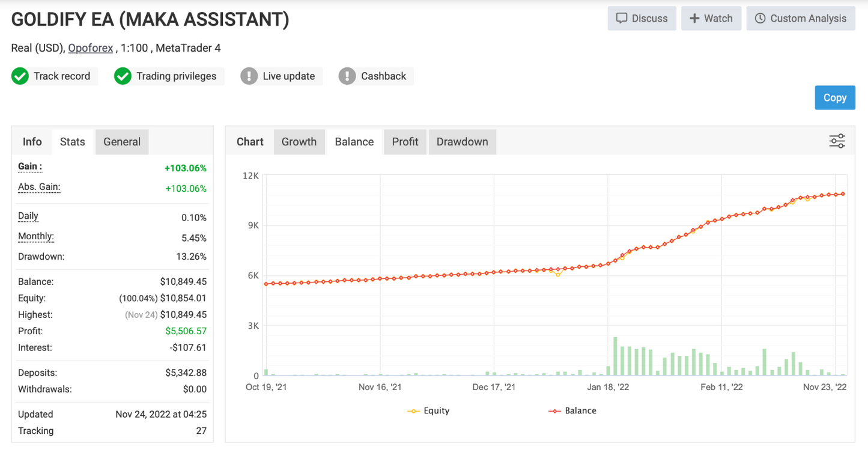Toggle Balance series in chart legend
The height and width of the screenshot is (452, 868).
572,411
